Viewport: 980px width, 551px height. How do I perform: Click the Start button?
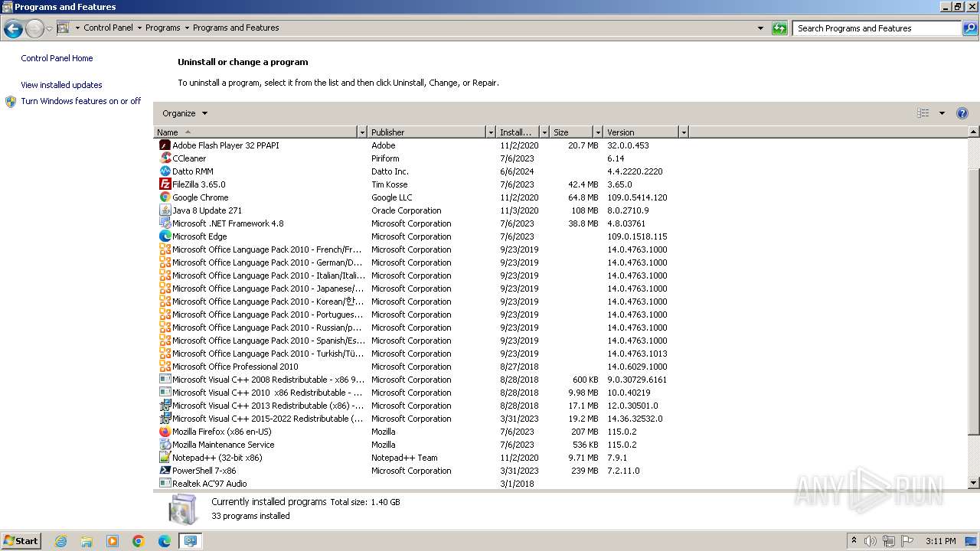pos(21,541)
